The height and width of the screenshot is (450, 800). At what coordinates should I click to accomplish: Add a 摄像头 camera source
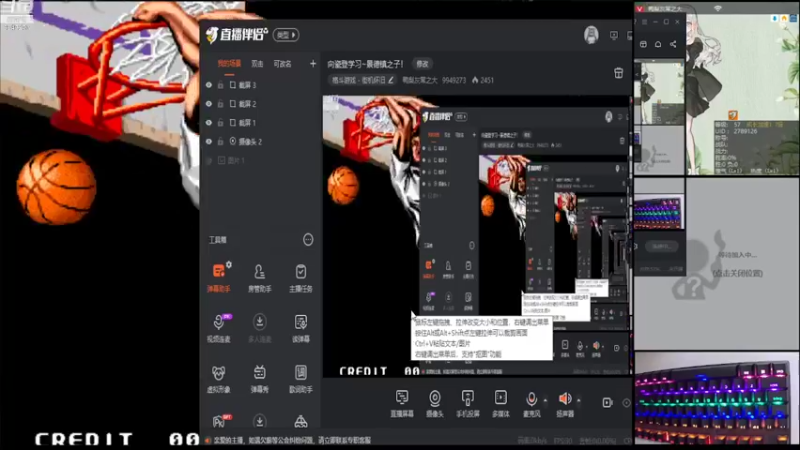point(435,404)
